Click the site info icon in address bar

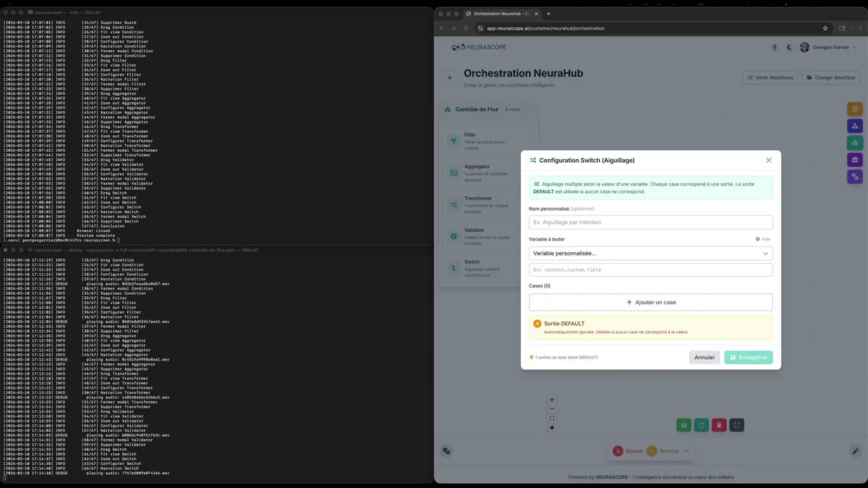[x=480, y=28]
